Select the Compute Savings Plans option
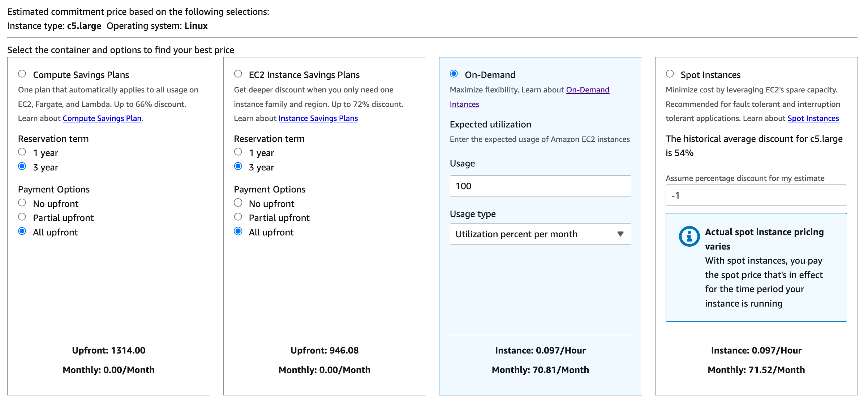 [22, 74]
